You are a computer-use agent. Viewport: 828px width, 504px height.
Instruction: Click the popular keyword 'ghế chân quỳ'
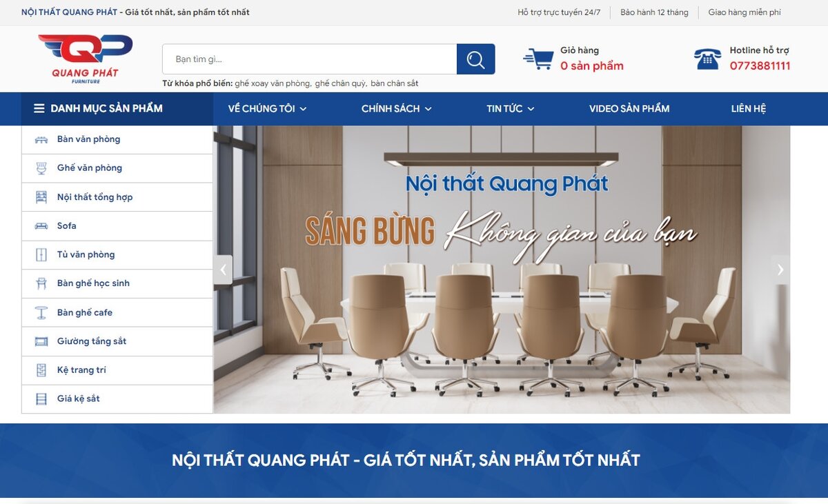341,83
